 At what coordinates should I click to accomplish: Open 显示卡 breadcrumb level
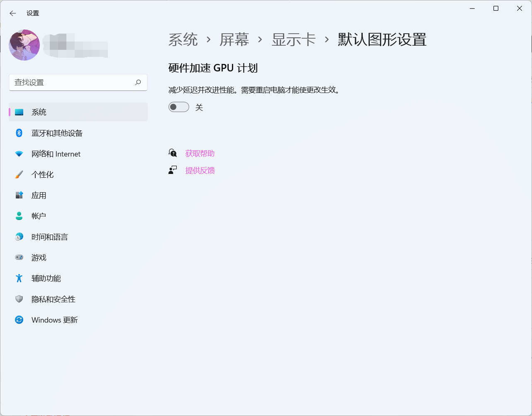click(x=293, y=40)
